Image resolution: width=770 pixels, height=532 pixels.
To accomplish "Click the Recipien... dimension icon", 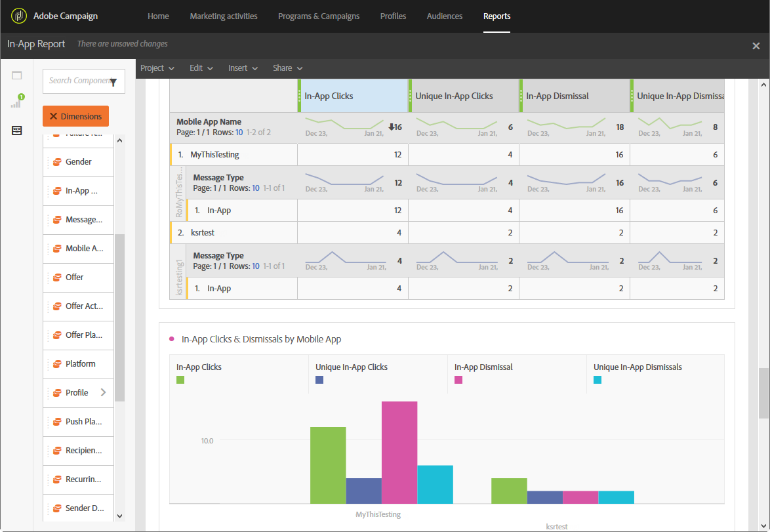I will (x=57, y=451).
